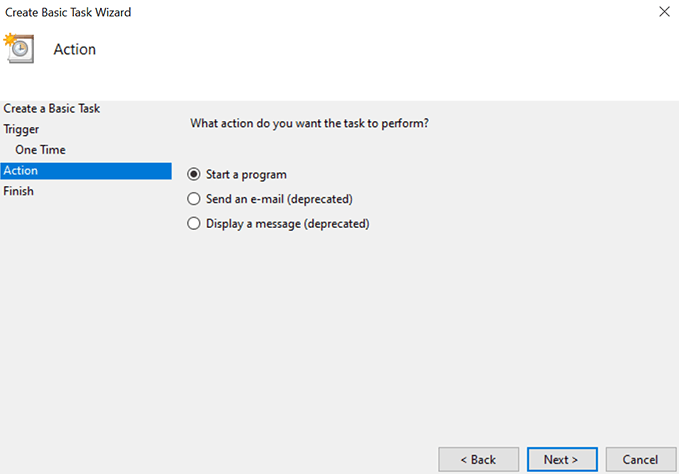Viewport: 680px width, 475px height.
Task: Click the Create Basic Task Wizard title bar
Action: [x=300, y=12]
